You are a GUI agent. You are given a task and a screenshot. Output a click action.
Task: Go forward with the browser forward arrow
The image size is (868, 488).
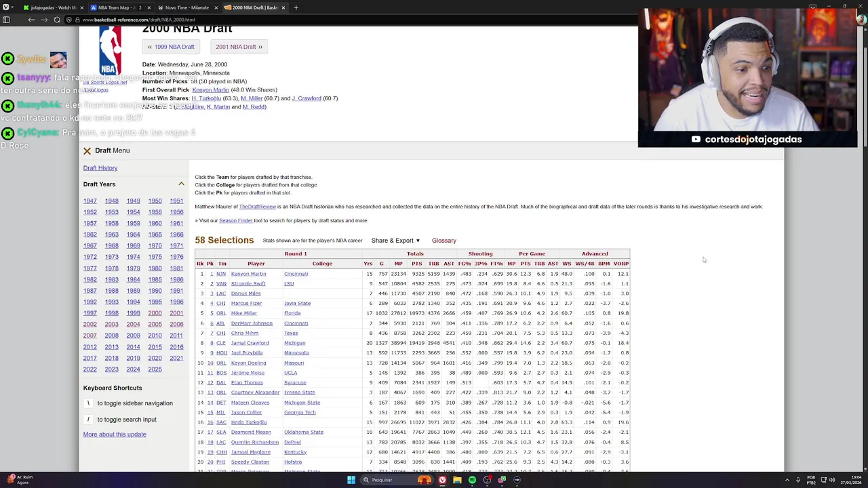tap(43, 20)
